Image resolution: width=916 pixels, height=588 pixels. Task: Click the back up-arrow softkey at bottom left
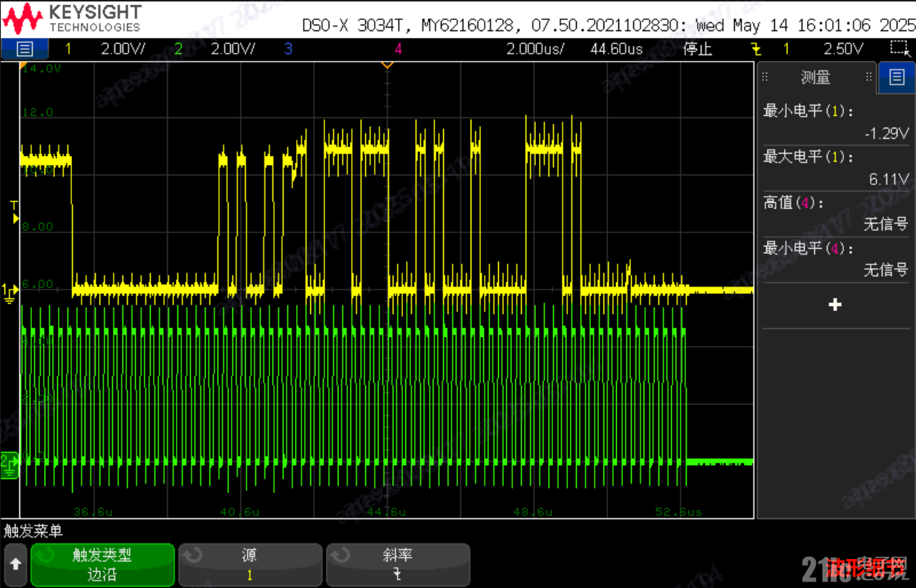tap(15, 565)
